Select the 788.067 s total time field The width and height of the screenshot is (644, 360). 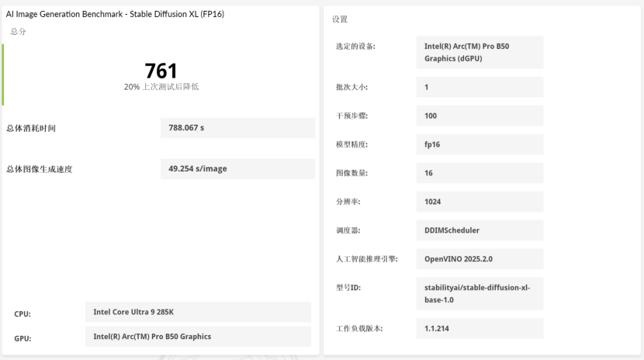[x=237, y=128]
